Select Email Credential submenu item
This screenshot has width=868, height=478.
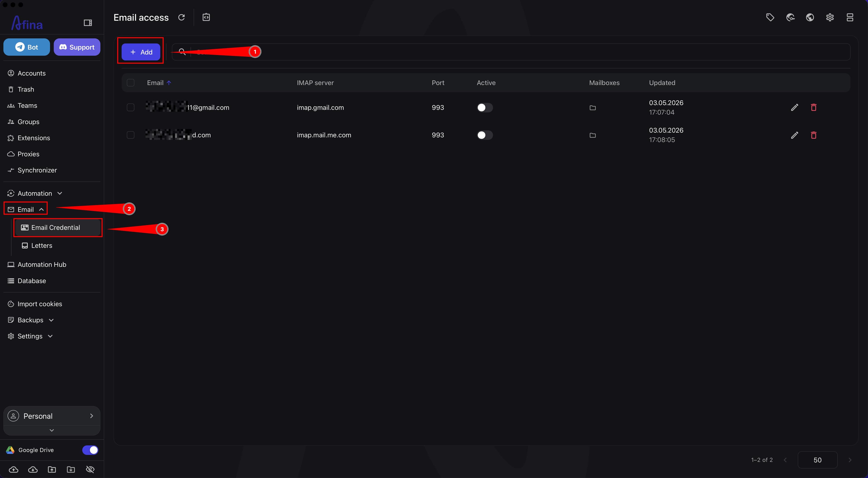(x=58, y=228)
